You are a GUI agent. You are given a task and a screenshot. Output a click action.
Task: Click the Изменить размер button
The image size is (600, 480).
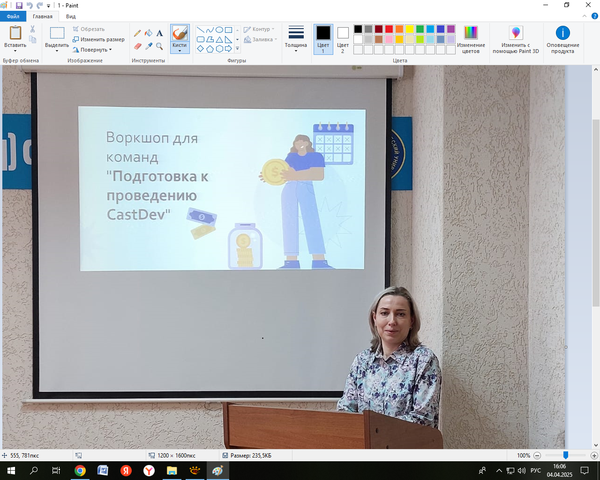98,39
